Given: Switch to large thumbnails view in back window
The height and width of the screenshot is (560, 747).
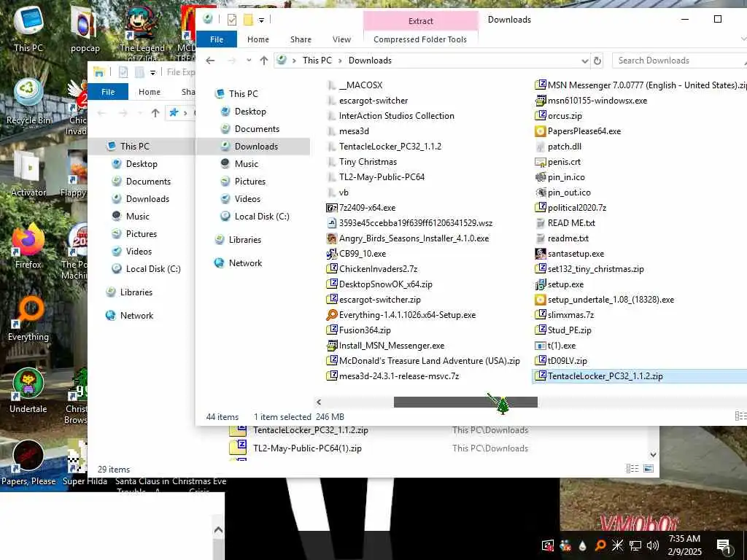Looking at the screenshot, I should [x=649, y=469].
